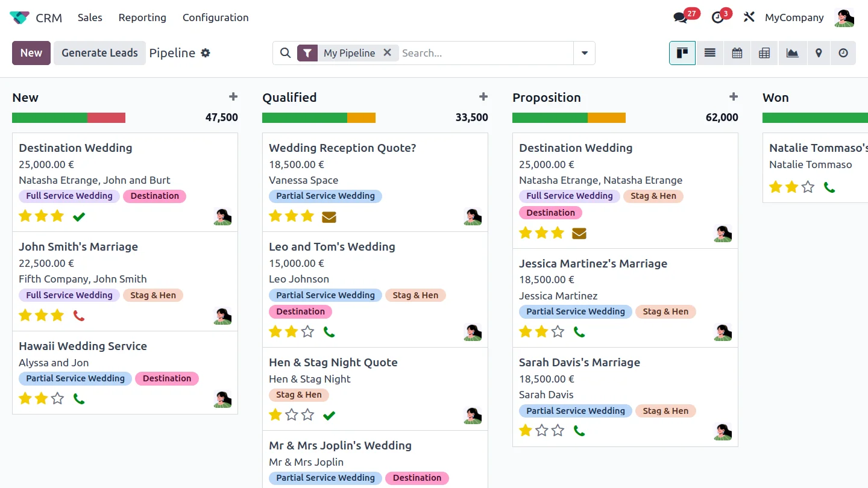Click the New button
This screenshot has width=868, height=488.
tap(31, 53)
